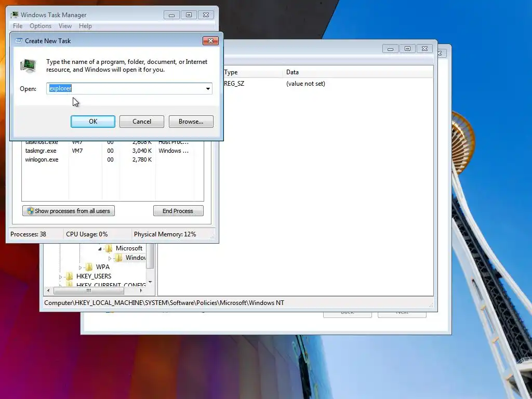Click the Run computer icon in dialog
532x399 pixels.
coord(28,65)
